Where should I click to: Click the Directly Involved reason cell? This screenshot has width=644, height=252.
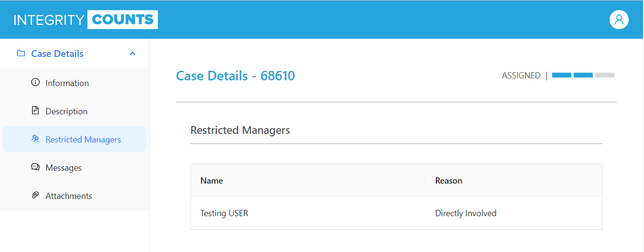466,213
